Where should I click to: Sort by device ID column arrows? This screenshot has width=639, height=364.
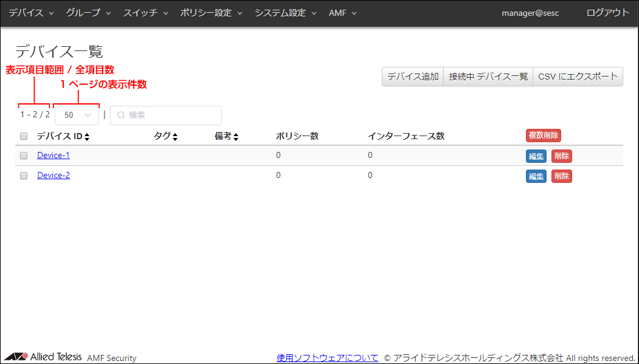[x=87, y=137]
